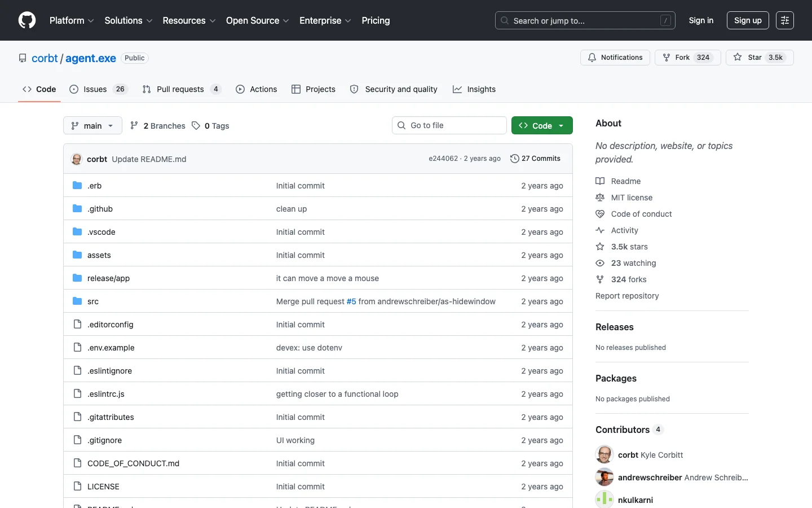Open the src folder icon
The height and width of the screenshot is (508, 812).
pos(77,301)
